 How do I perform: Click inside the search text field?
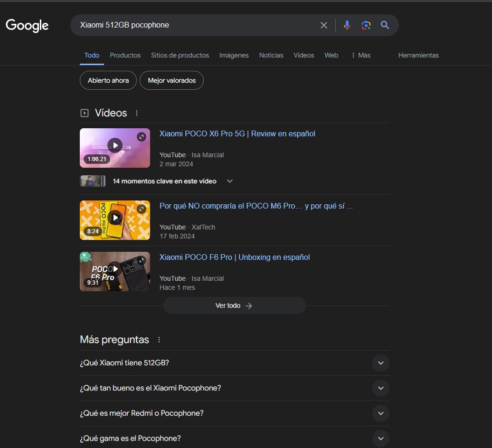tap(195, 25)
